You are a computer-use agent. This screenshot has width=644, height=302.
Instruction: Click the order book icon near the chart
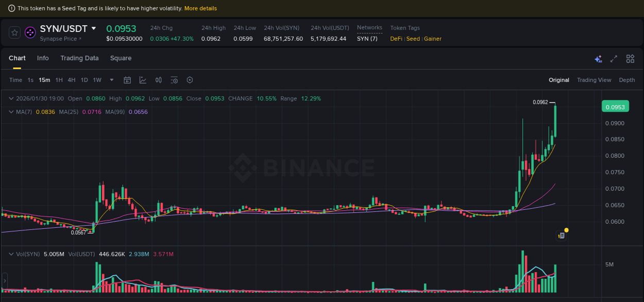pyautogui.click(x=560, y=234)
